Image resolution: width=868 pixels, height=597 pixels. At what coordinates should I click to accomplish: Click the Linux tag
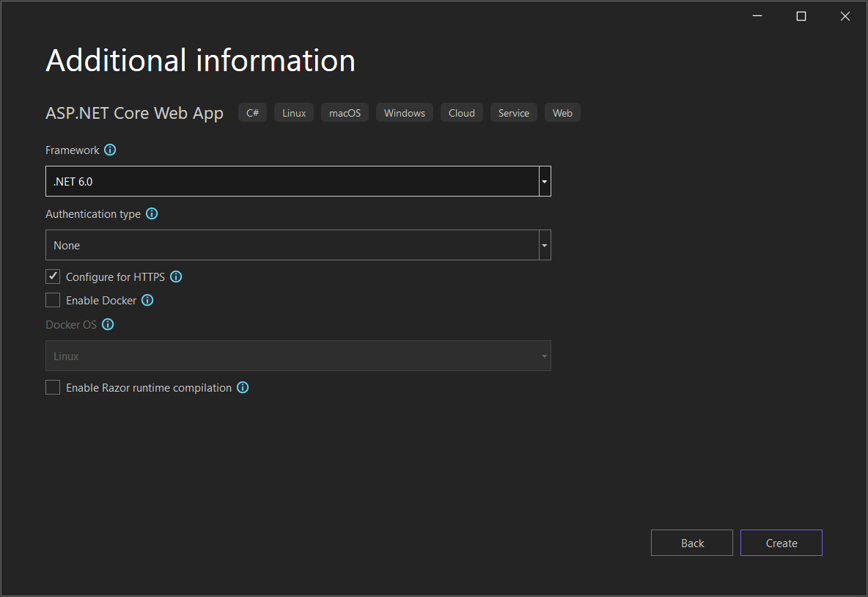pos(294,112)
